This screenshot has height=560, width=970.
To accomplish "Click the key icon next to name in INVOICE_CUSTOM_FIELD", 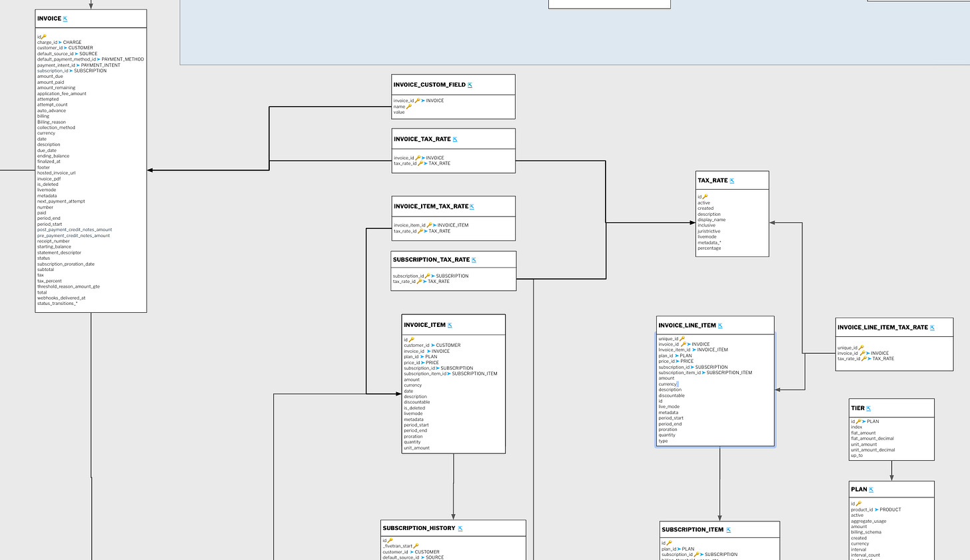I will click(x=409, y=107).
